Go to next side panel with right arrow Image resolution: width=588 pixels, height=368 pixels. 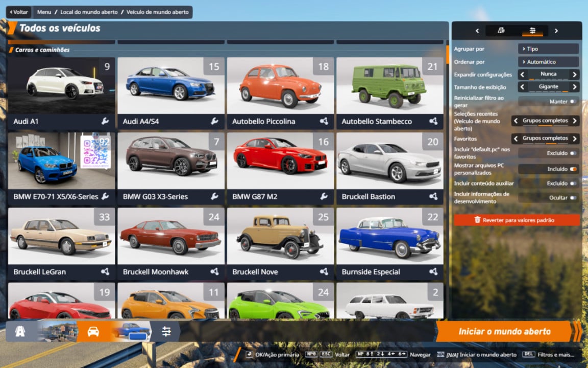556,31
